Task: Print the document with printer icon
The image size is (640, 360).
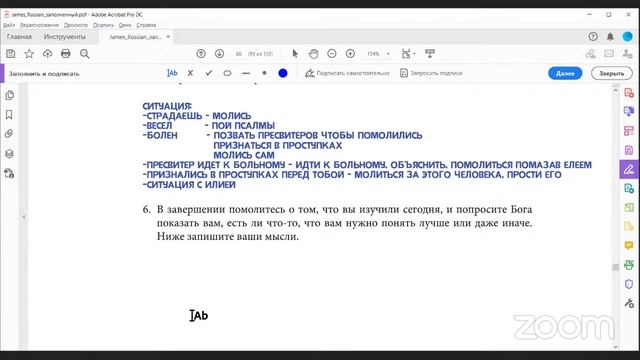Action: coord(66,53)
